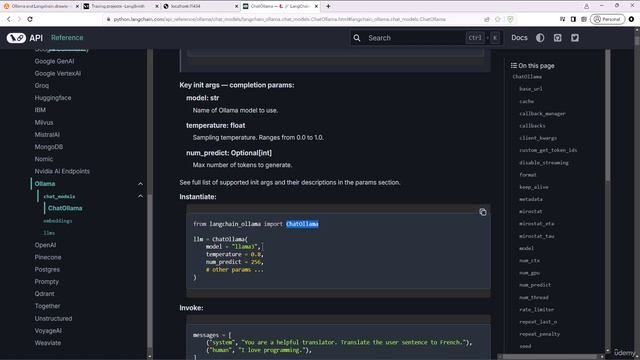
Task: Open Google GenAI in sidebar
Action: 54,61
